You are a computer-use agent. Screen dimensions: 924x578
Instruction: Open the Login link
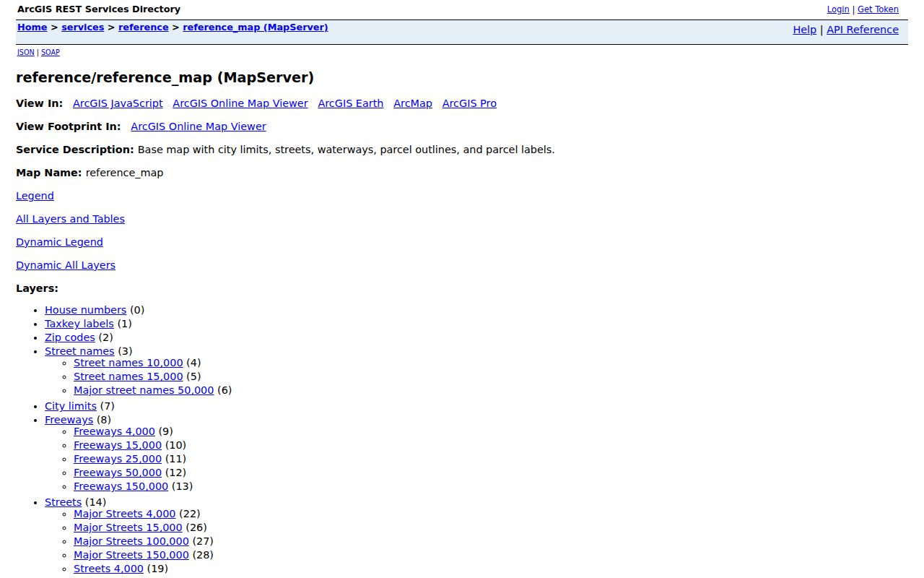[838, 9]
